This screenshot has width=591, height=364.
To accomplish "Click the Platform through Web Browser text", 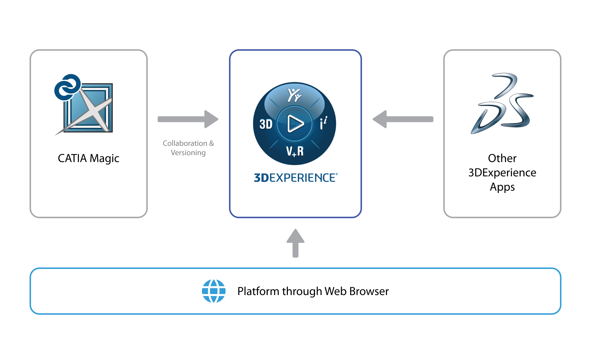I will (x=313, y=291).
